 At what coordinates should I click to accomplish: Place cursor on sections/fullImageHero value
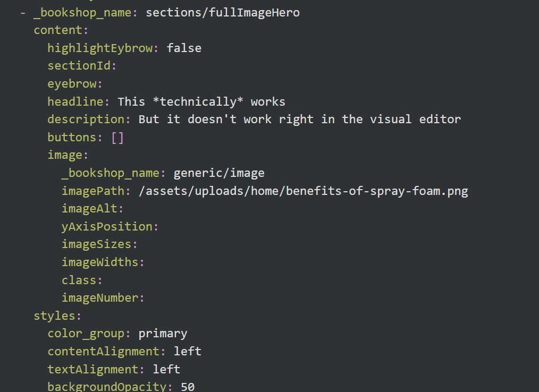coord(222,12)
